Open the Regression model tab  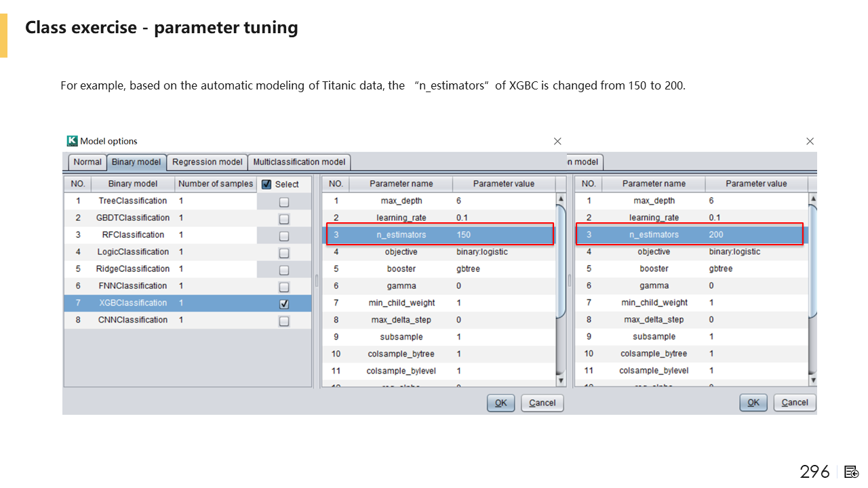(207, 162)
